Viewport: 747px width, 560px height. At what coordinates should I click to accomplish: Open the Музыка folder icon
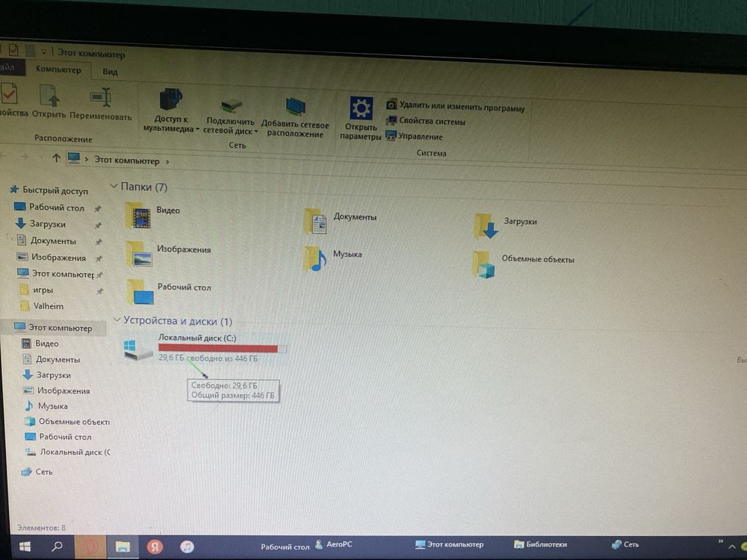click(x=315, y=258)
